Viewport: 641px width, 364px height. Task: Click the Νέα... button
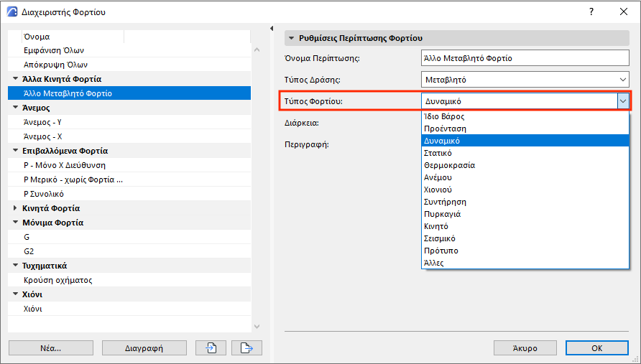[x=50, y=348]
